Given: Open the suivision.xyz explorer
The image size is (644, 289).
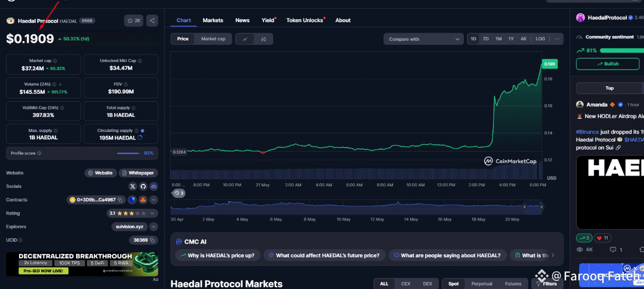Looking at the screenshot, I should pos(129,227).
